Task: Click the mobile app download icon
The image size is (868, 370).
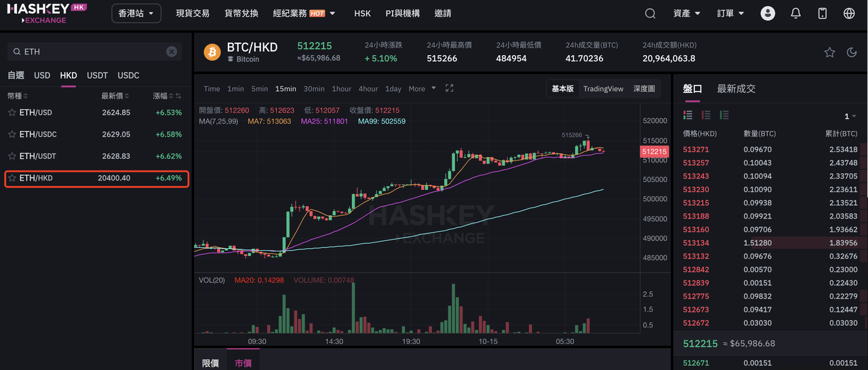Action: click(823, 14)
